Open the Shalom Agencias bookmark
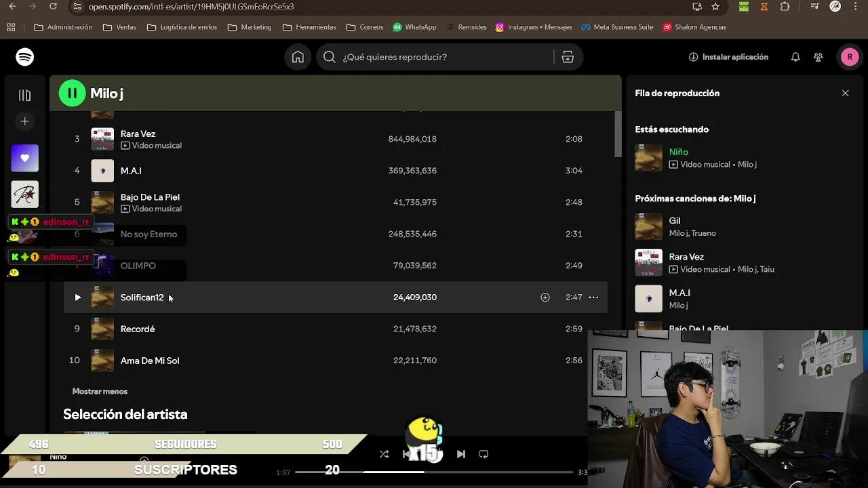 (694, 27)
